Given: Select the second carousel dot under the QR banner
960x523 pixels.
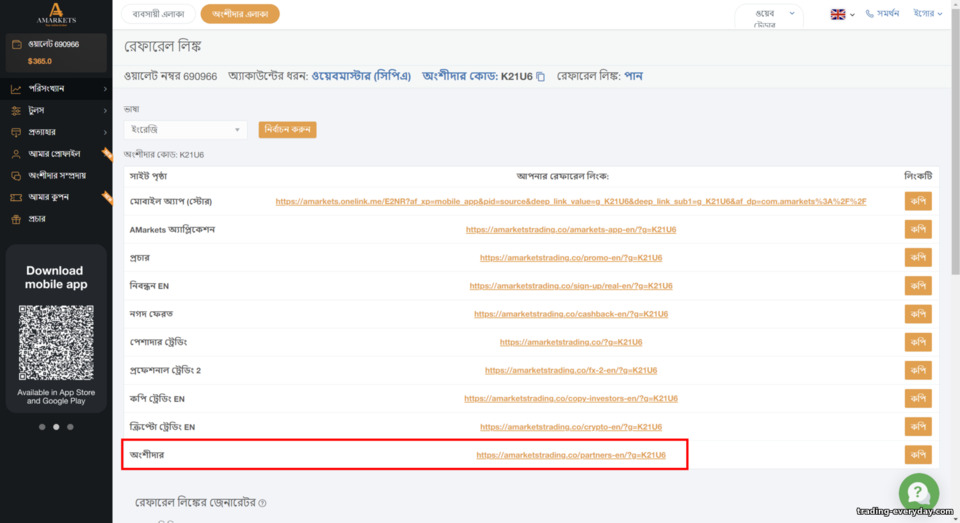Looking at the screenshot, I should click(x=56, y=427).
